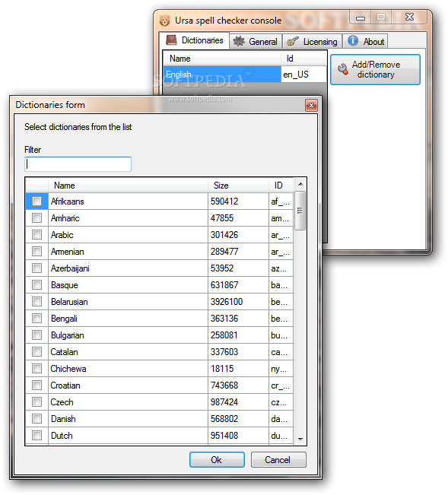Close the Dictionaries form dialog
Viewport: 448px width, 495px height.
311,106
